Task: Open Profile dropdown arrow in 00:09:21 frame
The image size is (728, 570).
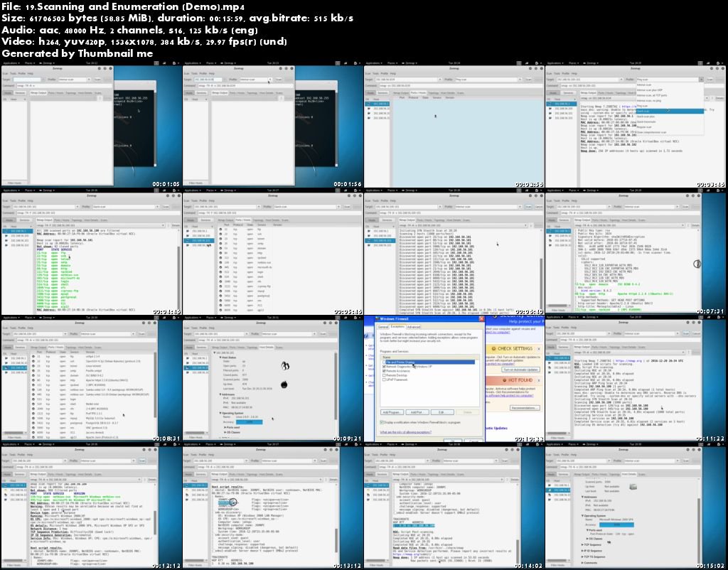Action: coord(314,334)
